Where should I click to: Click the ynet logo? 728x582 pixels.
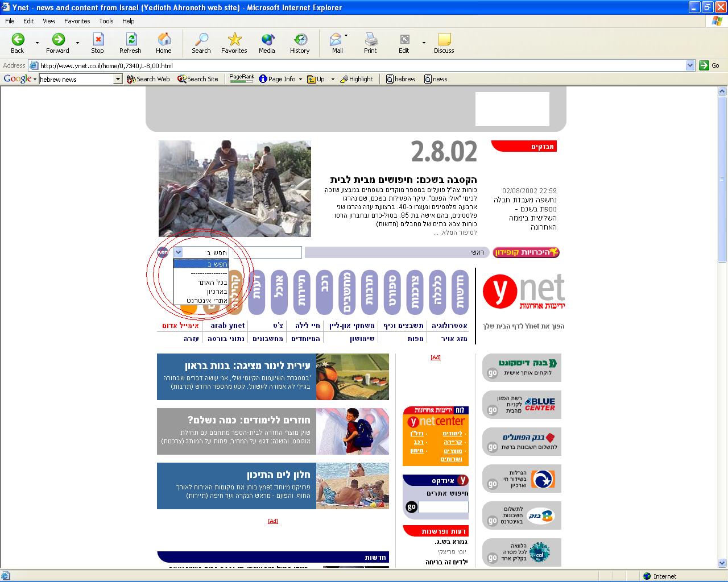coord(524,292)
